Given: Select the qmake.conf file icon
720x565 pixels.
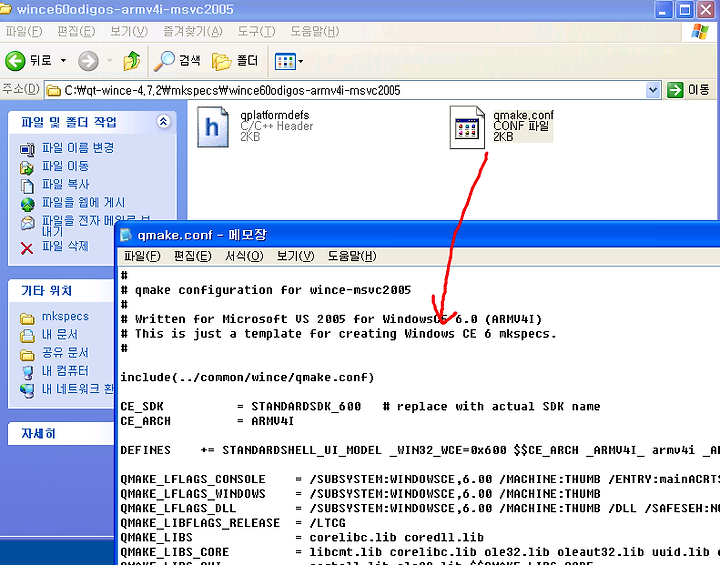Looking at the screenshot, I should [467, 127].
